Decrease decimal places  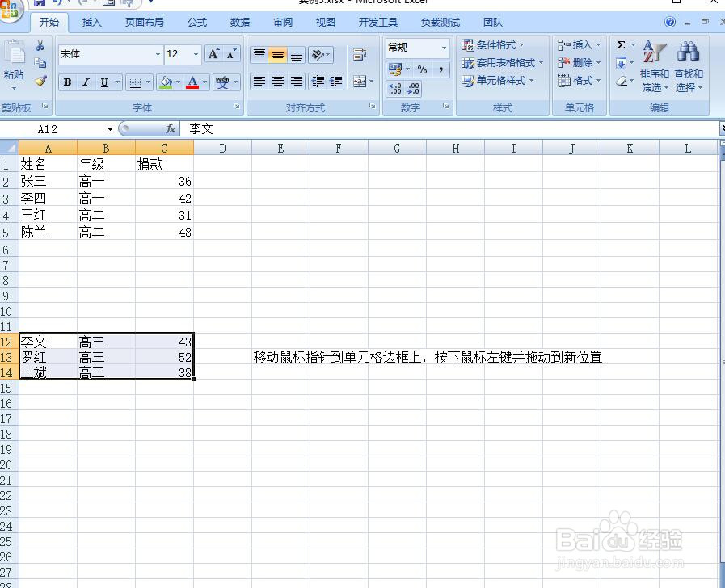pos(413,89)
